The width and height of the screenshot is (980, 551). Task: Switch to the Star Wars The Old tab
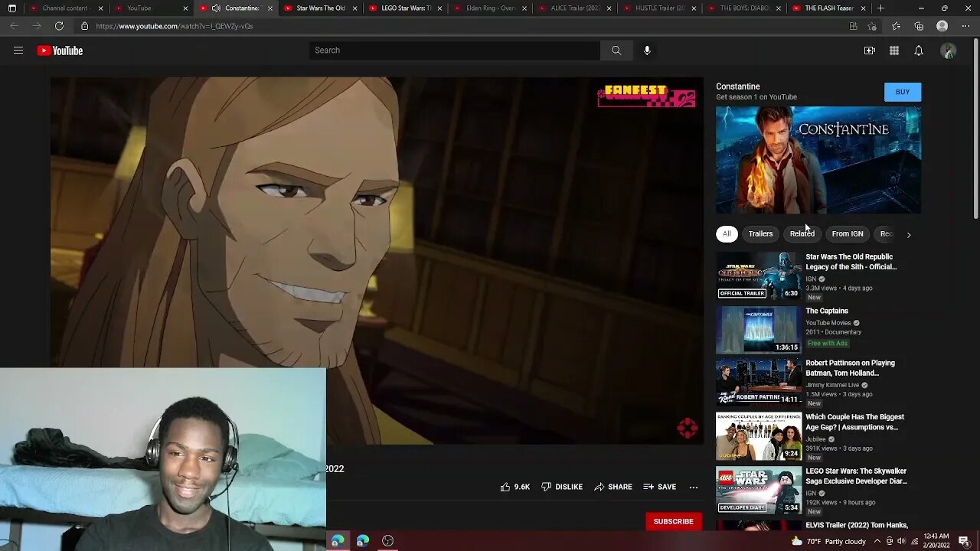point(319,8)
